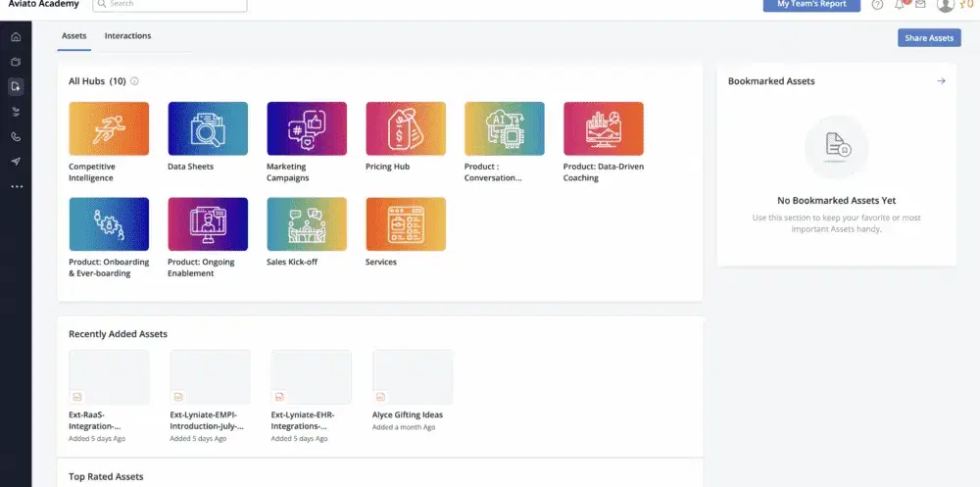The height and width of the screenshot is (487, 980).
Task: Open the phone calls icon in the sidebar
Action: tap(16, 137)
